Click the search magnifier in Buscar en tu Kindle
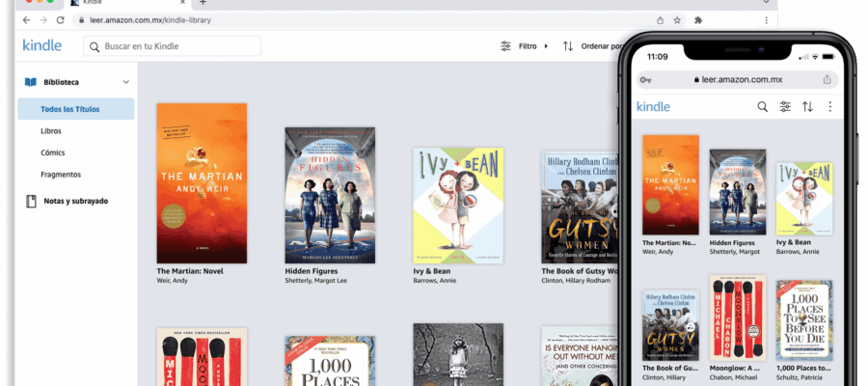Viewport: 868px width, 386px height. click(x=95, y=46)
